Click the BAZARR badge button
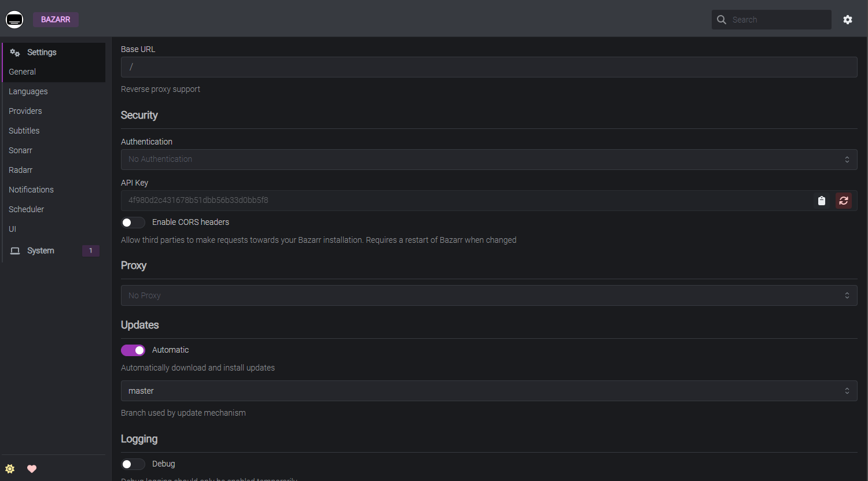 pyautogui.click(x=56, y=20)
